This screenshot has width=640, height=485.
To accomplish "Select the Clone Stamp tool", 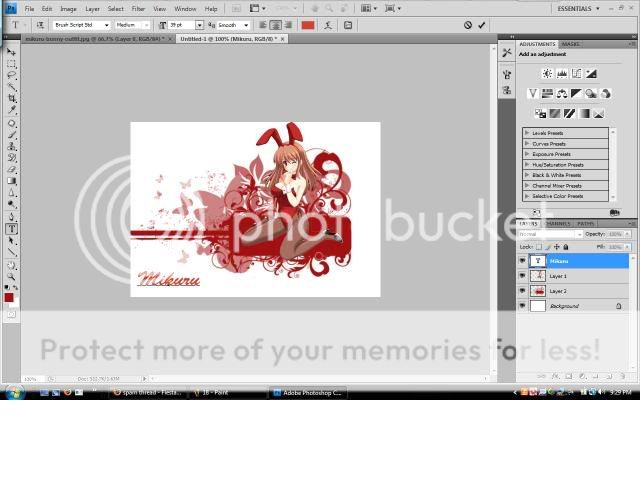I will coord(11,146).
